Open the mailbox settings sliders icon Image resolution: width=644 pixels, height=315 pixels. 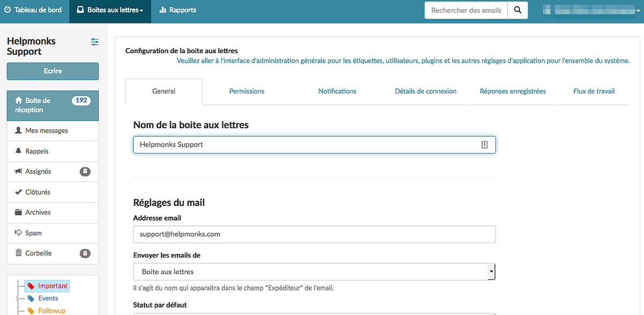(x=95, y=42)
